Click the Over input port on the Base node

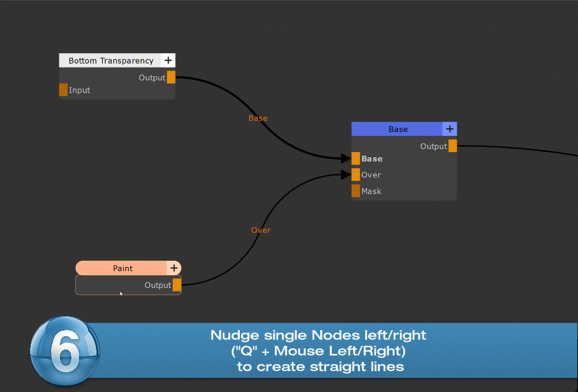(355, 175)
